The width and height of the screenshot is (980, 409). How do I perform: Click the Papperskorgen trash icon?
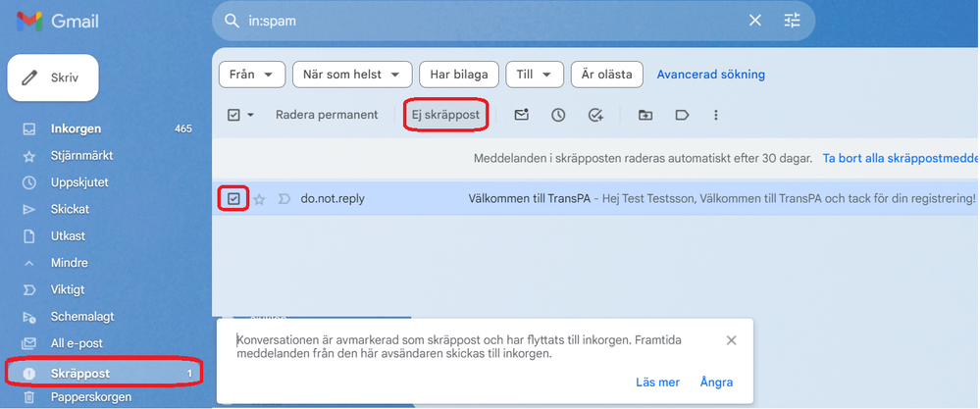28,397
